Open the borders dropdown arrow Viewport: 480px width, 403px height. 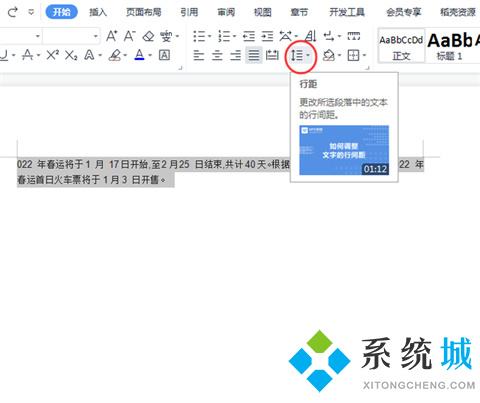pyautogui.click(x=364, y=55)
